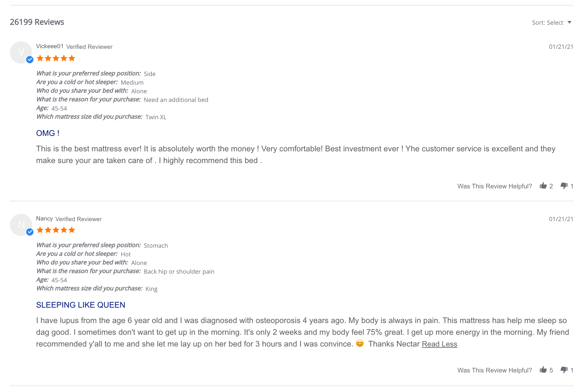Click thumbs up on Vickeee01's review
Viewport: 588px width, 391px height.
click(543, 186)
